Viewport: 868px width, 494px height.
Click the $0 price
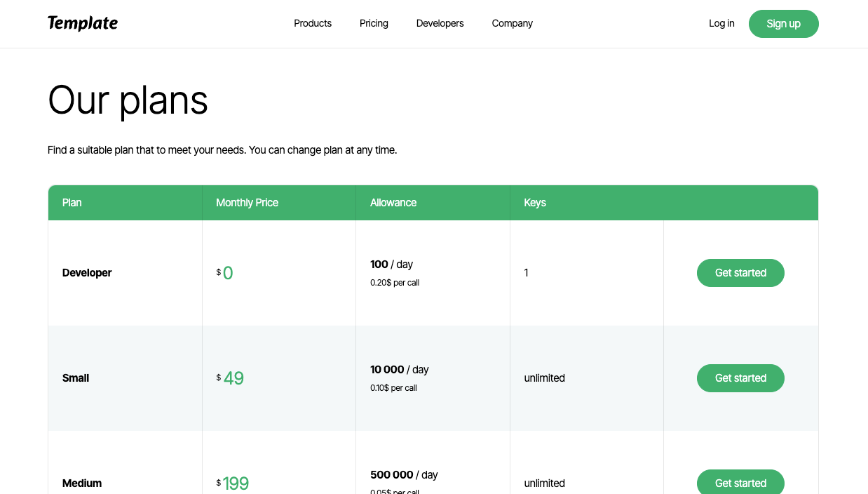[224, 273]
